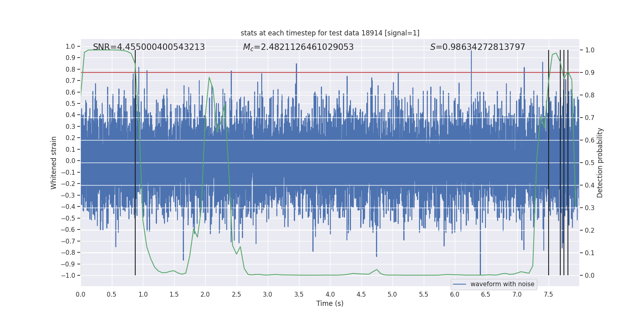Viewport: 644px width, 322px height.
Task: Click the 0.2 tick on the Detection probability axis
Action: (x=590, y=230)
